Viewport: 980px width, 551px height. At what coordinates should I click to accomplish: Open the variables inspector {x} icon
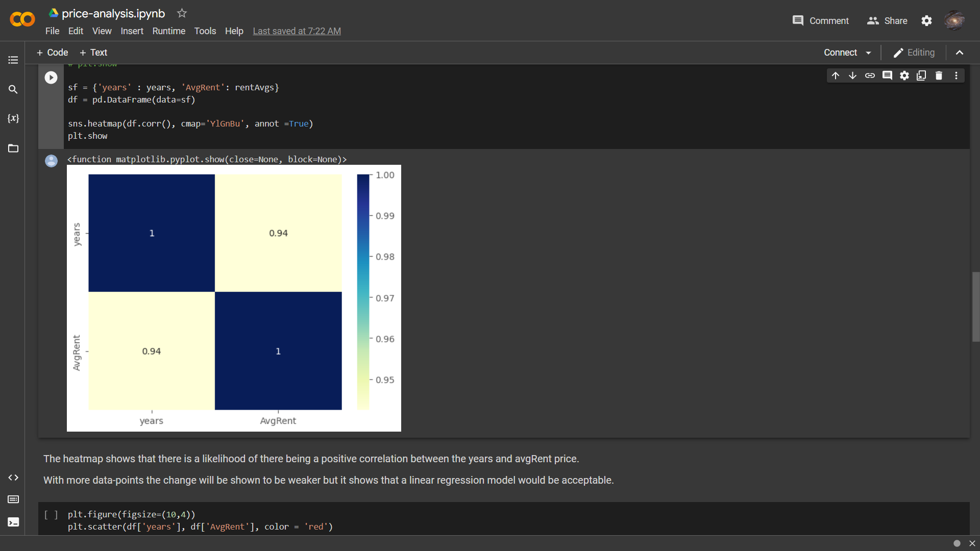[x=13, y=118]
